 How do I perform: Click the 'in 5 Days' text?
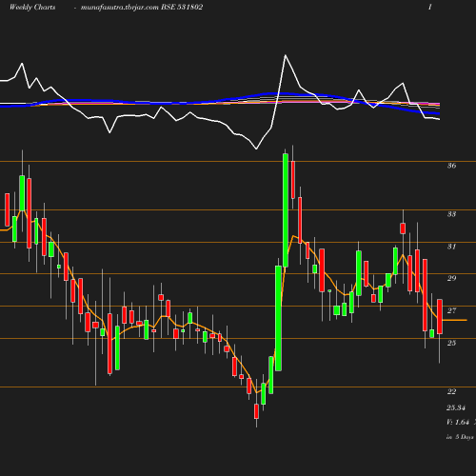[460, 437]
